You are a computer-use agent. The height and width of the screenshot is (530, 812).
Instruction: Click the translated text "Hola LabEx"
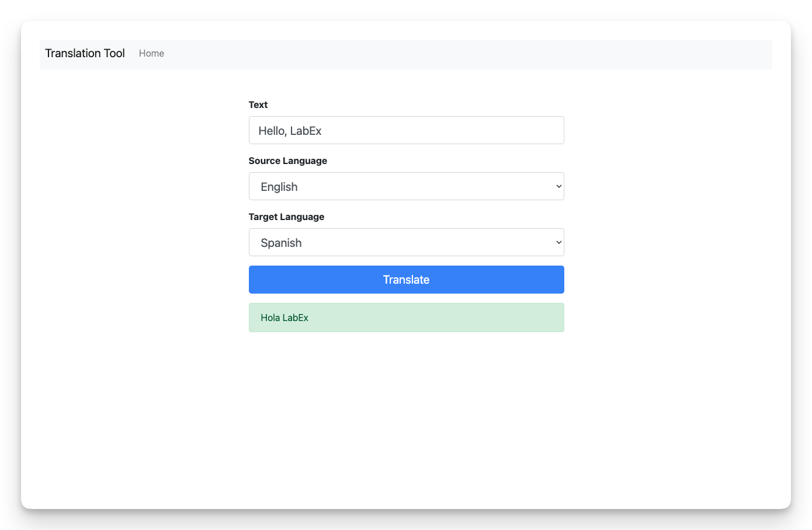[284, 318]
